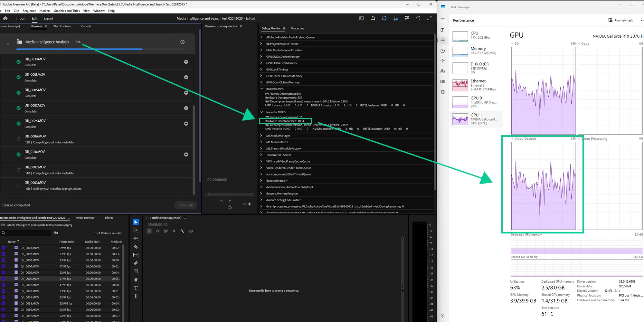Expand the GPU.CUDA.DeviceMemory entry
The image size is (644, 322).
pyautogui.click(x=261, y=56)
